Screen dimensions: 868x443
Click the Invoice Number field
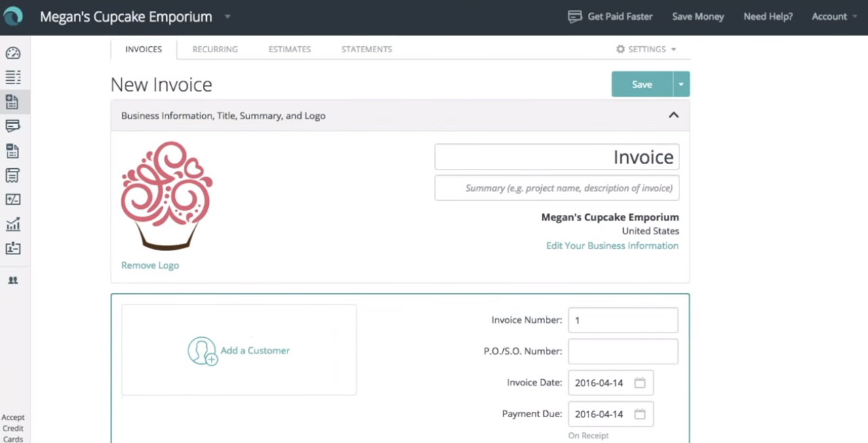click(x=623, y=320)
